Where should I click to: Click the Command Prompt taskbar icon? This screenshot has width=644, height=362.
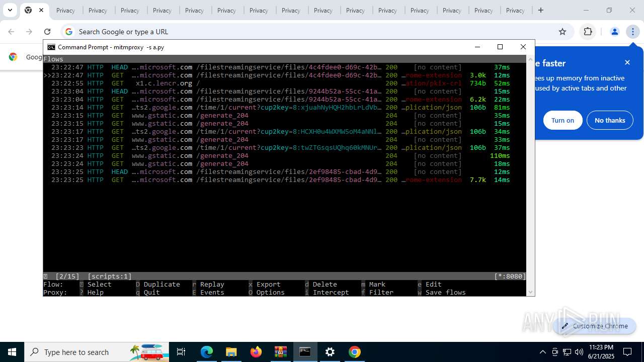click(305, 352)
